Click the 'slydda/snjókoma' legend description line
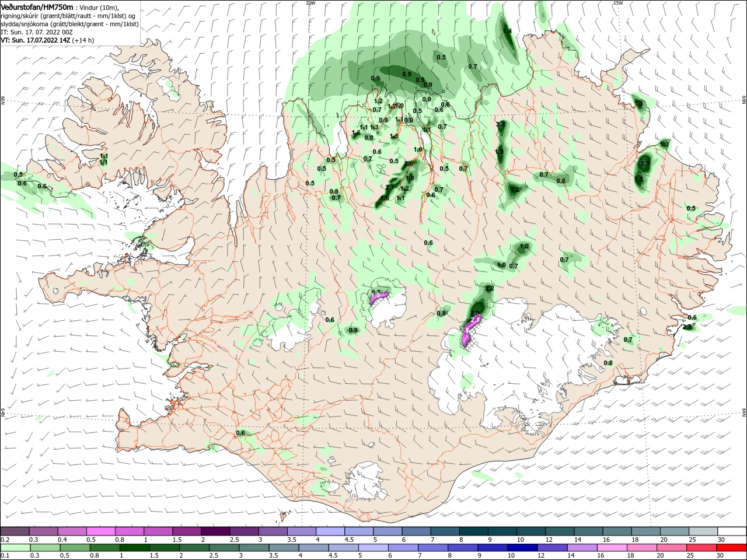The width and height of the screenshot is (747, 560). coord(69,24)
